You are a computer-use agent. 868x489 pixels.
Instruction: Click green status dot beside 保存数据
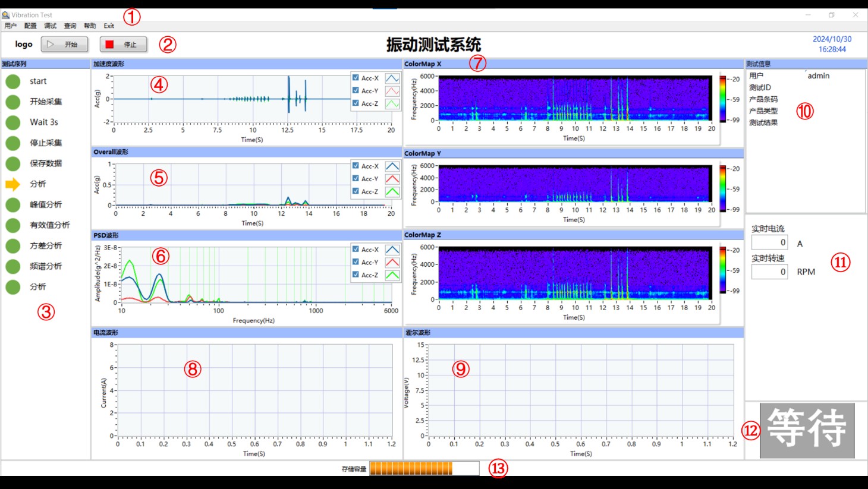pos(13,163)
